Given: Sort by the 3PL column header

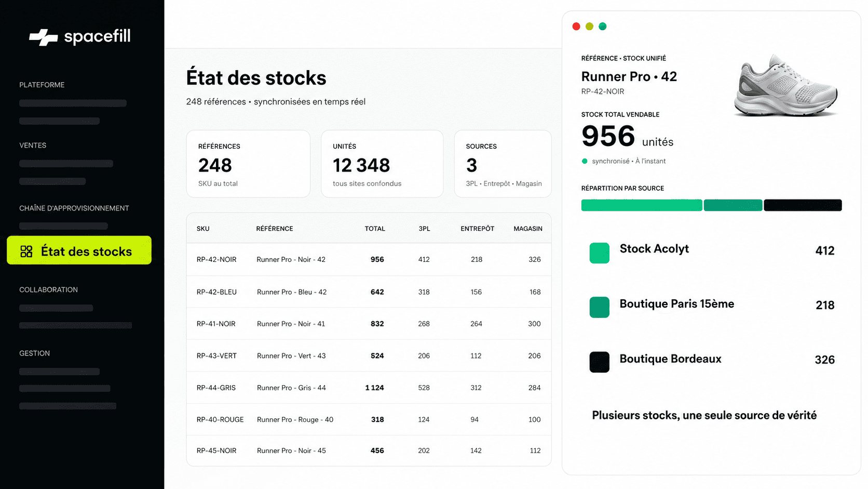Looking at the screenshot, I should pos(424,229).
